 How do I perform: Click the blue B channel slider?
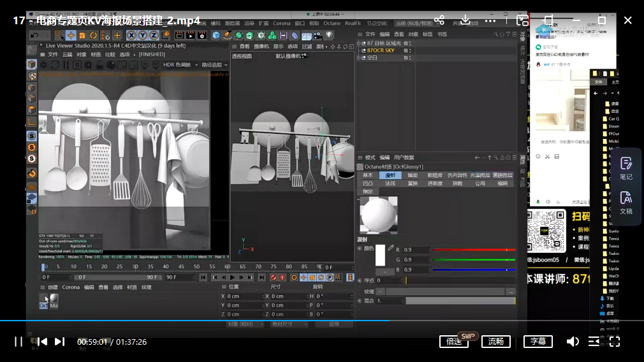click(x=474, y=270)
